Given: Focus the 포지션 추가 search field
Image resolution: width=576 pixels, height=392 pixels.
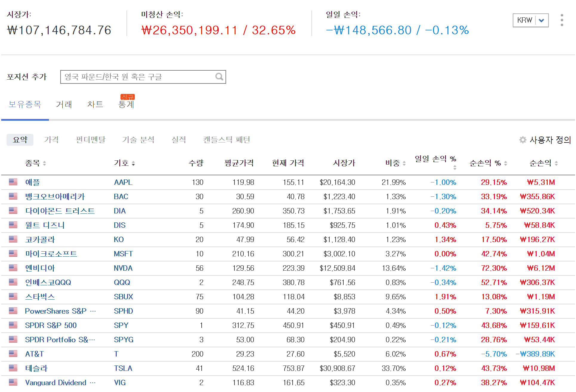Looking at the screenshot, I should (143, 77).
